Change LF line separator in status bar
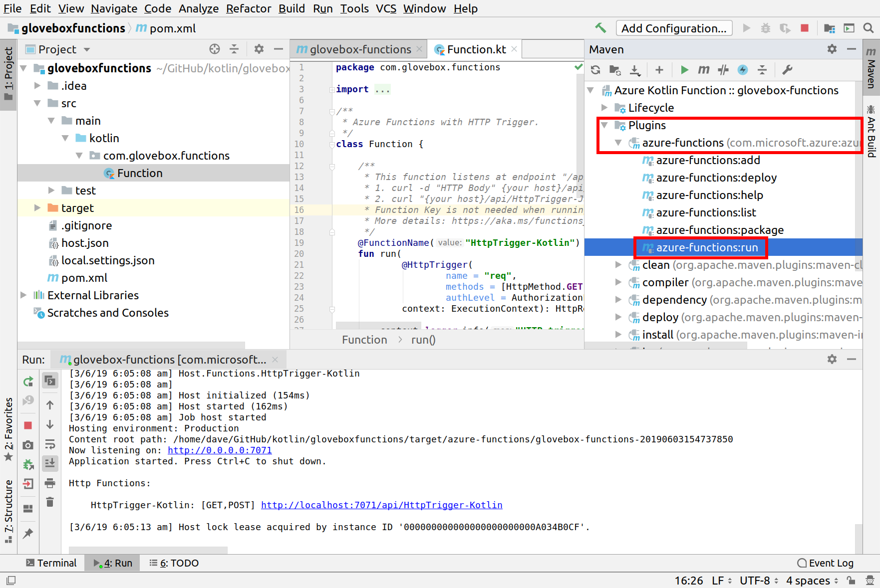The width and height of the screenshot is (880, 588). click(722, 581)
